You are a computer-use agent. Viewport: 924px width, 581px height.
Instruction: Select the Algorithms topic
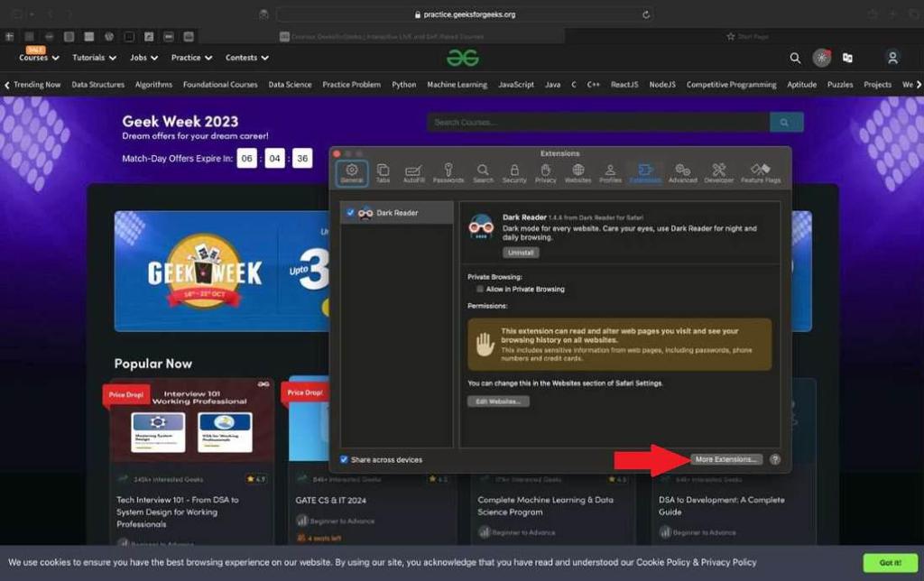[153, 85]
